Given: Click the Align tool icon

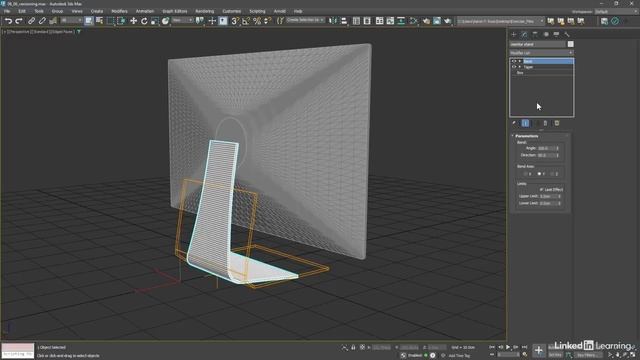Looking at the screenshot, I should 343,21.
